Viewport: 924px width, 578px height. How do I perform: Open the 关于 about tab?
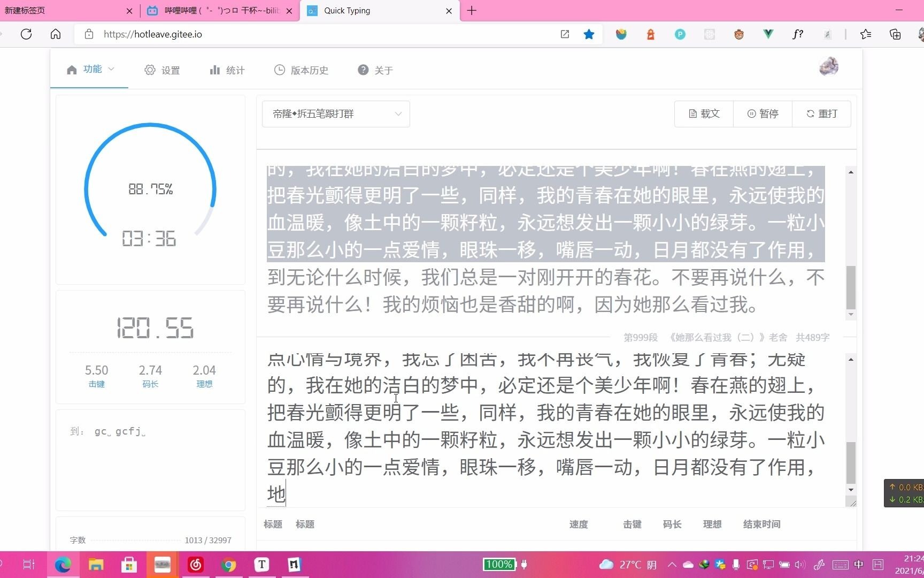click(x=375, y=70)
